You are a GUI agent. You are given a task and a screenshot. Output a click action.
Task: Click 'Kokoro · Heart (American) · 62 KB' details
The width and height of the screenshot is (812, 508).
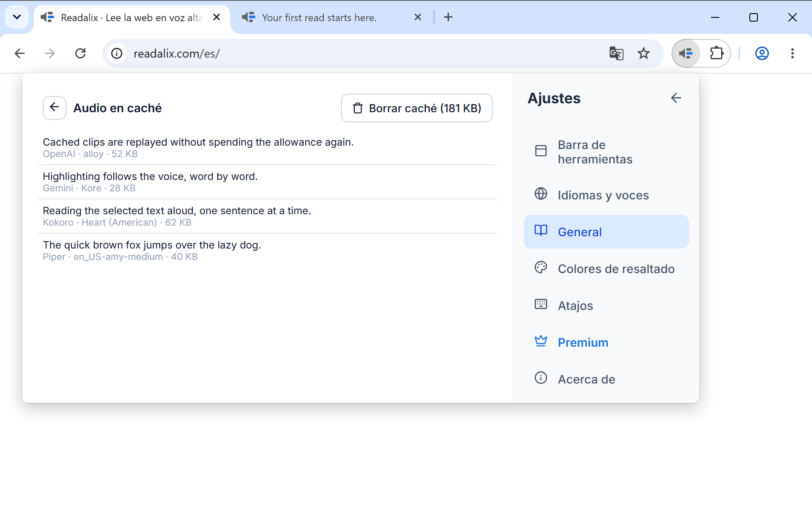(x=117, y=223)
